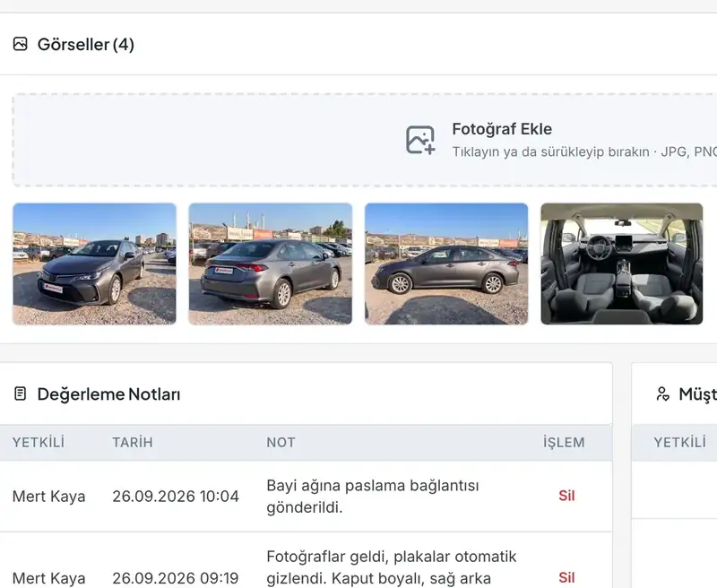
Task: Click the date 26.09.2026 10:04
Action: [x=176, y=496]
